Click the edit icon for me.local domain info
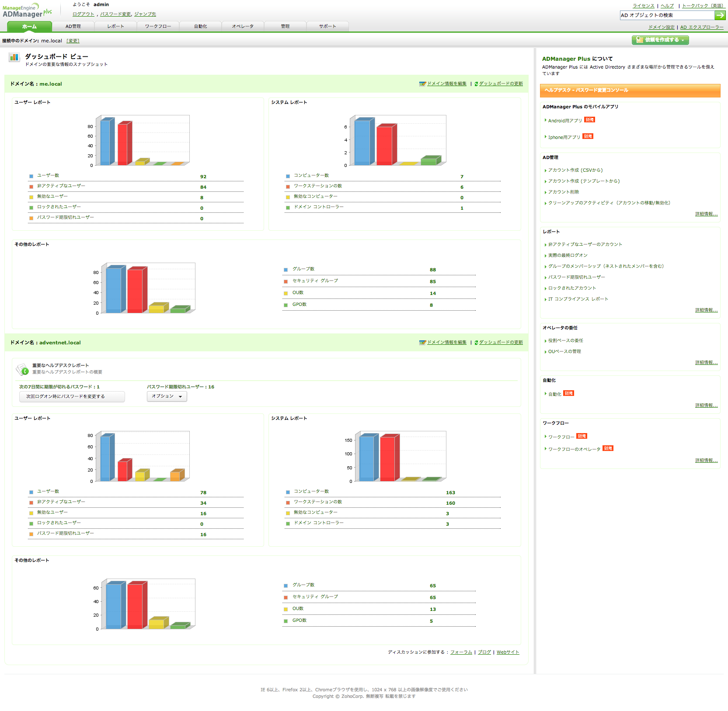This screenshot has height=711, width=728. coord(422,84)
